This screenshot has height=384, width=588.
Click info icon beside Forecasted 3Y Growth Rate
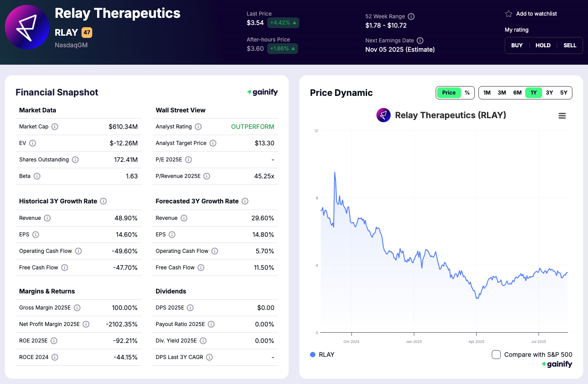[245, 201]
